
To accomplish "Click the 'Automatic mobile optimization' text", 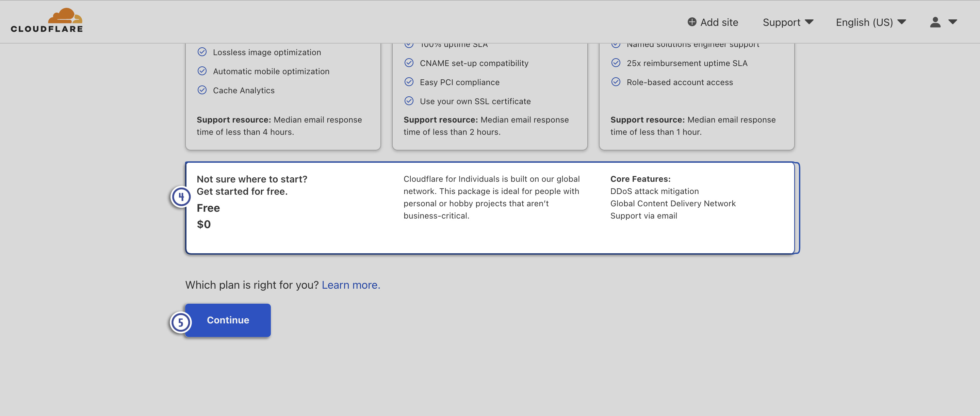I will [271, 71].
